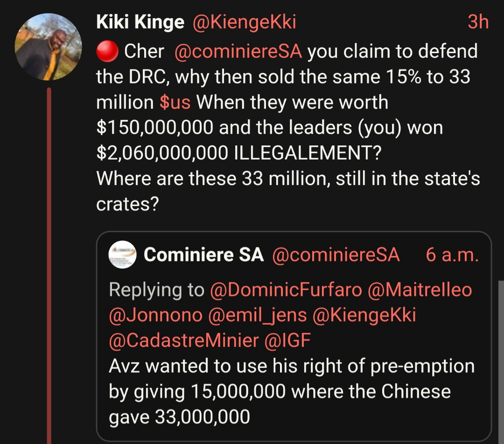Open the @CadastreMinier mention

pyautogui.click(x=183, y=340)
